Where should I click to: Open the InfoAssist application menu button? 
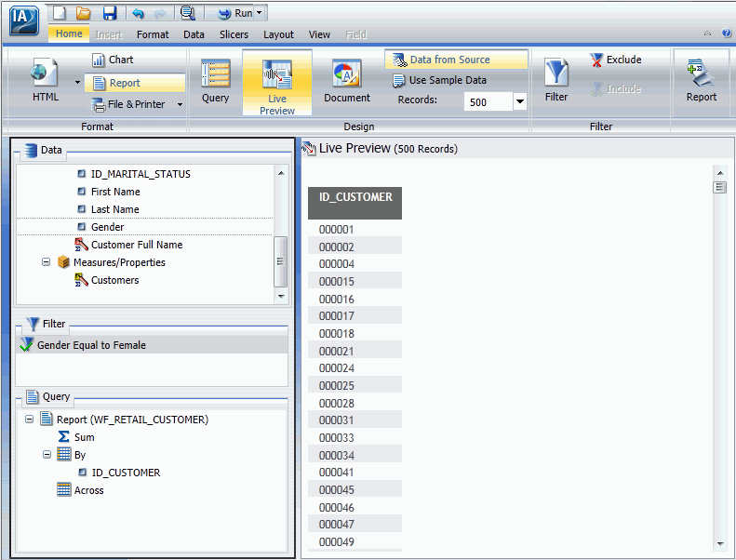coord(23,20)
